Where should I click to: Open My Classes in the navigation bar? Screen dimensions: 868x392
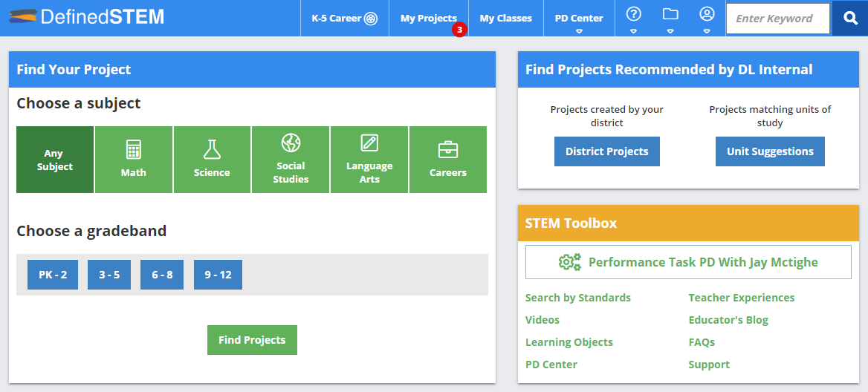point(505,18)
